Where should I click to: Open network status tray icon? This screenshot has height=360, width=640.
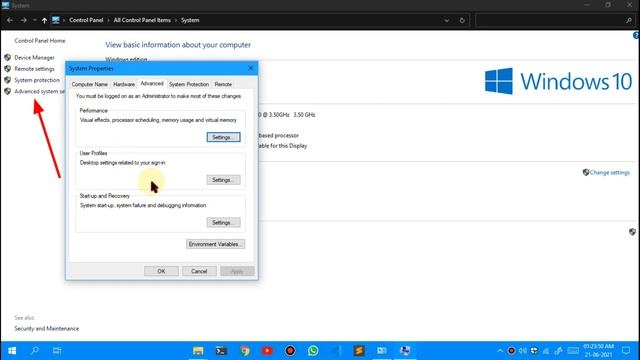546,351
